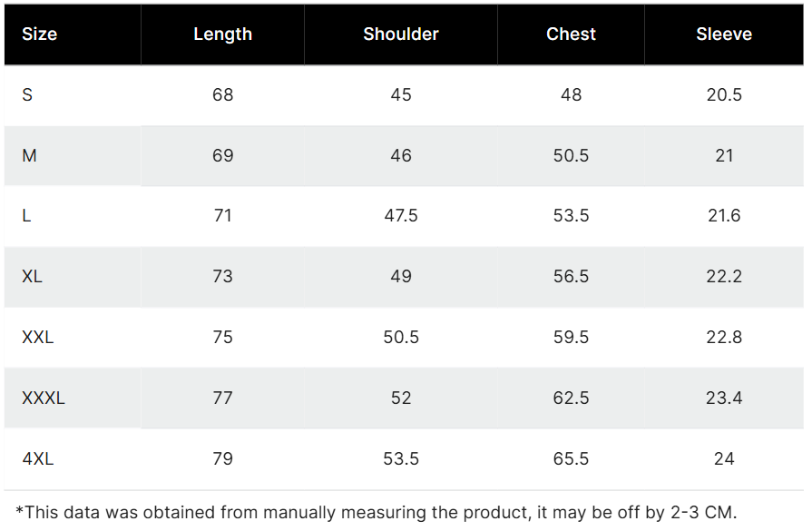The image size is (812, 531).
Task: Click sleeve value 24 in the 4XL row
Action: (724, 458)
